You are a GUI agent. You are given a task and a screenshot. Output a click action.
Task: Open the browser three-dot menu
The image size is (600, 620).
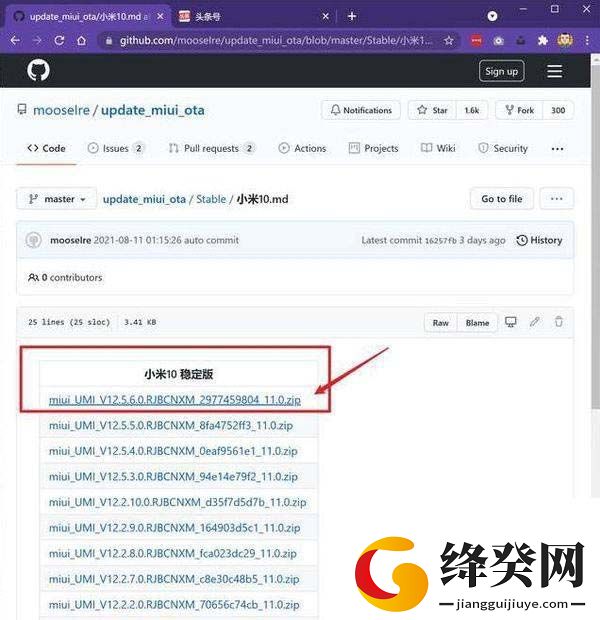587,40
